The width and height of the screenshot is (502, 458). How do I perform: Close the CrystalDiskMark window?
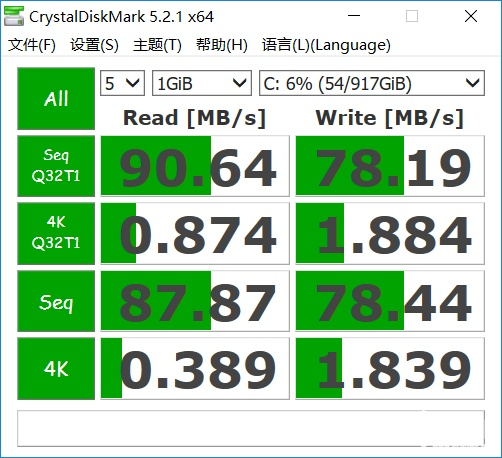471,16
